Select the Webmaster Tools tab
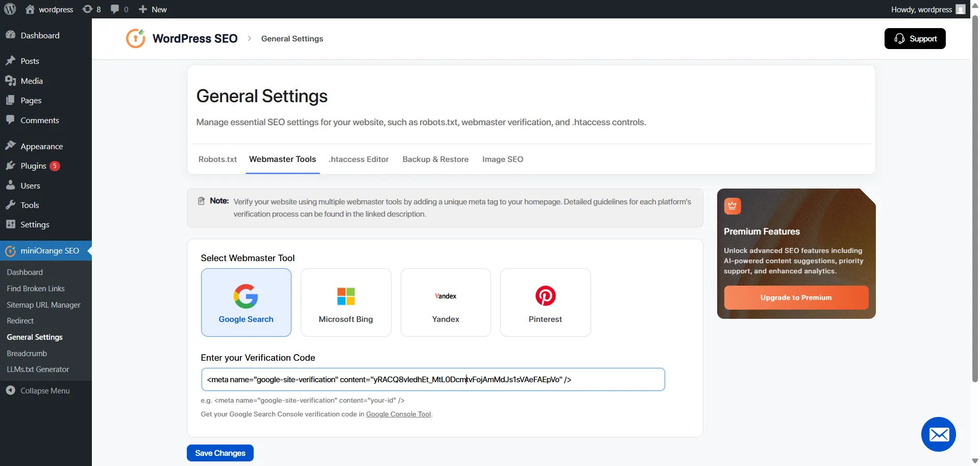The image size is (980, 466). point(283,159)
